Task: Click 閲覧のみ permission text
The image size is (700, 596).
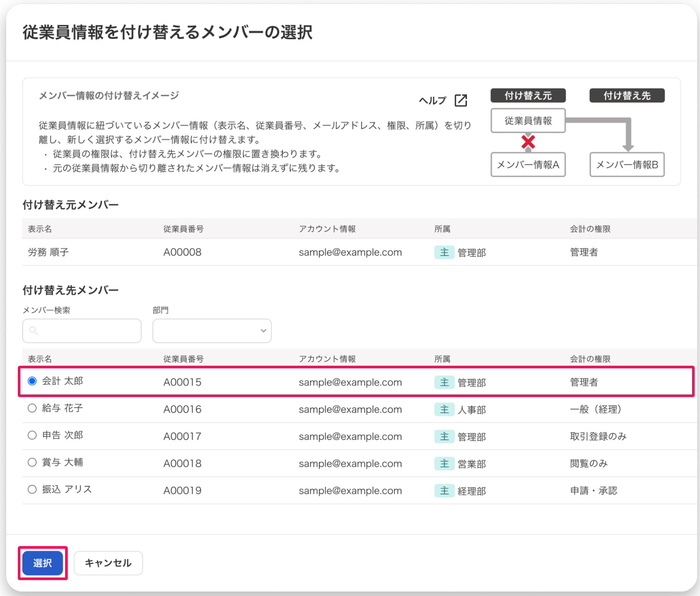Action: 589,463
